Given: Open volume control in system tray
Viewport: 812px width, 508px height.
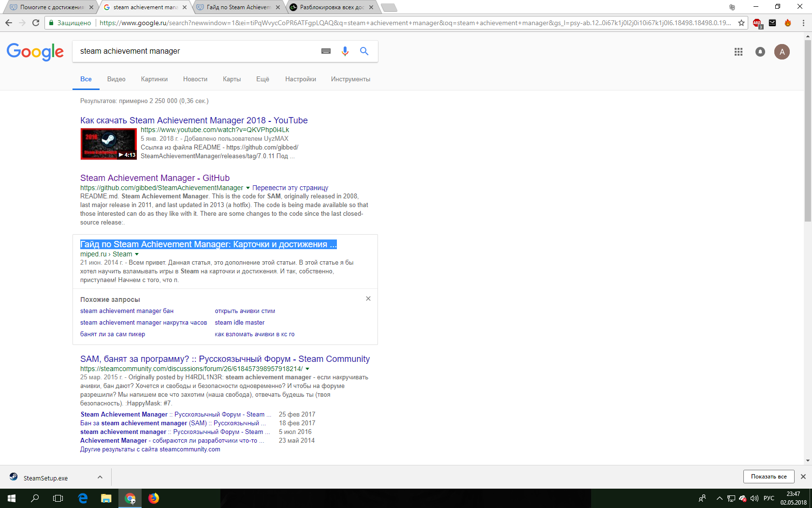Looking at the screenshot, I should (x=754, y=498).
